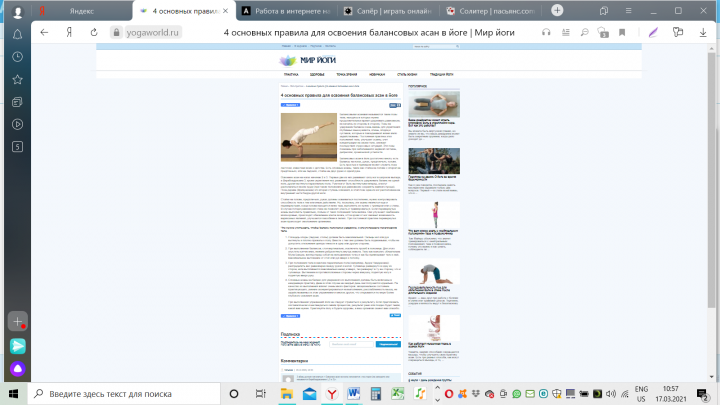Add a service with sidebar plus button
The width and height of the screenshot is (720, 405).
pos(17,322)
